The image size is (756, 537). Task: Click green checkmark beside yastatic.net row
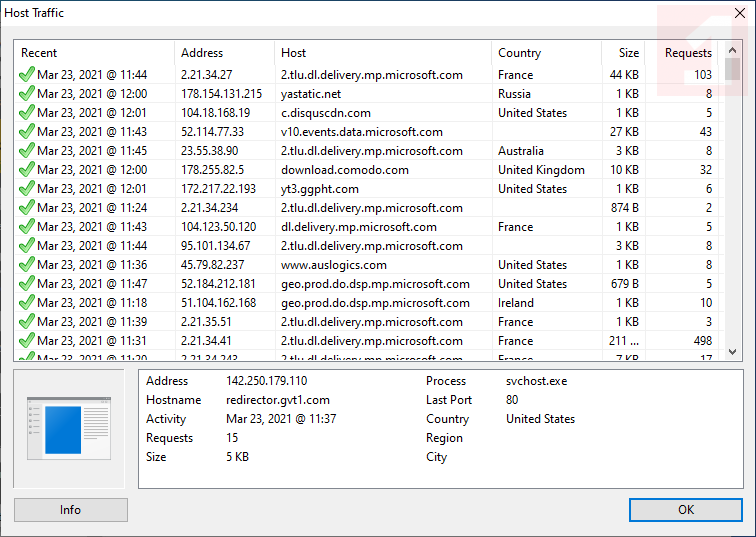point(27,94)
